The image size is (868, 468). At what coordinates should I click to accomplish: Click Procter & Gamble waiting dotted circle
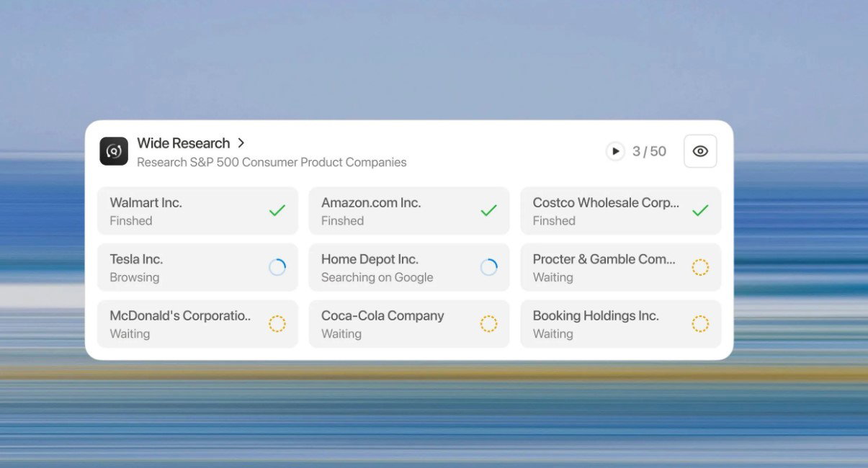700,267
